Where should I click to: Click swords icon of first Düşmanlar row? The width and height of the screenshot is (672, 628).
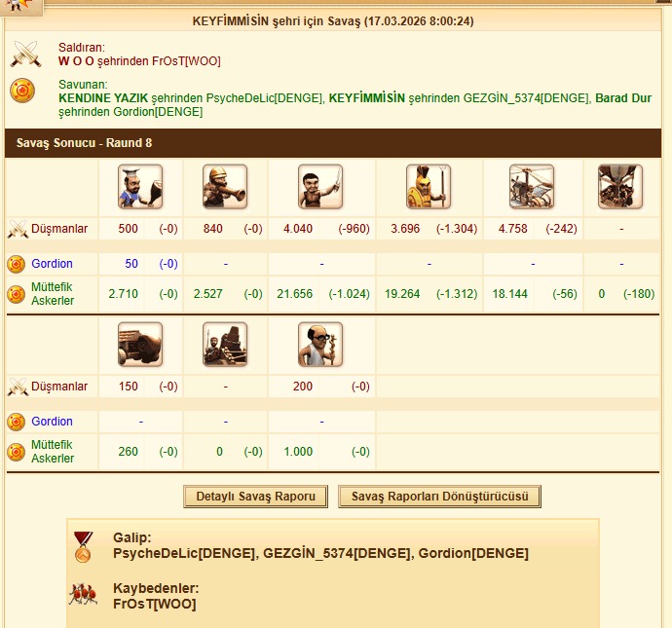coord(18,229)
